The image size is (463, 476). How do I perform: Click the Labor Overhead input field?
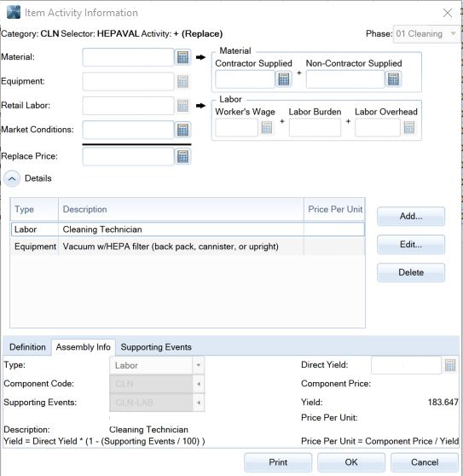coord(378,128)
